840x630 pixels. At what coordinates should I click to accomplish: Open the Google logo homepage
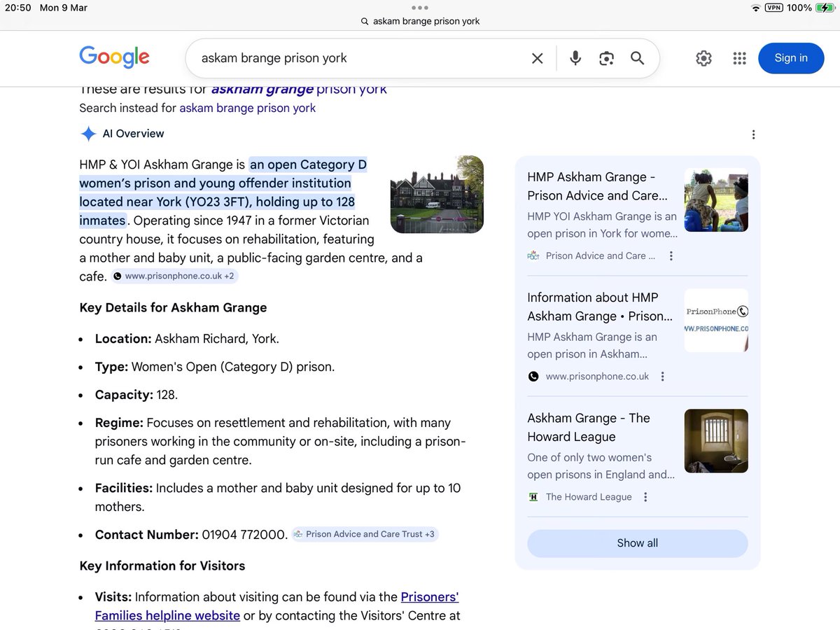pos(114,57)
